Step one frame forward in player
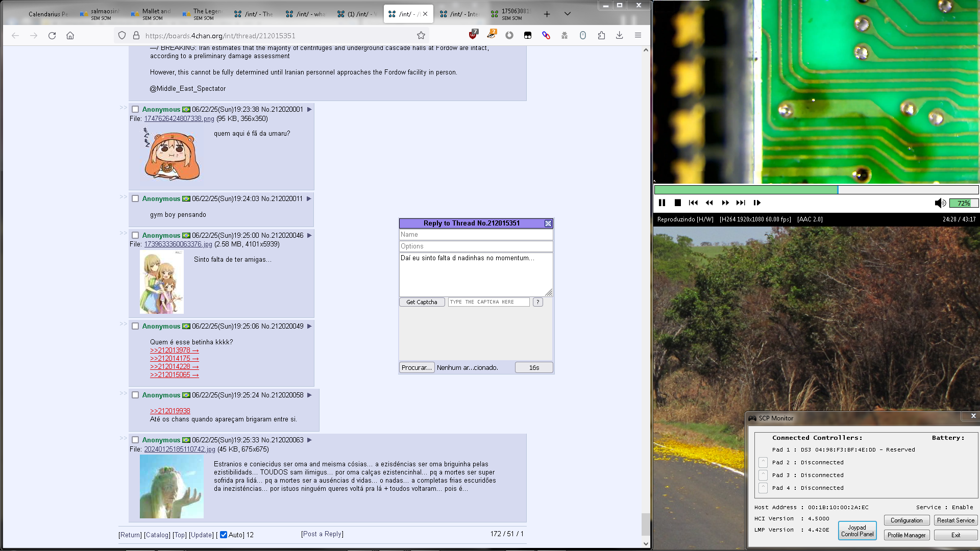The height and width of the screenshot is (551, 980). tap(757, 203)
